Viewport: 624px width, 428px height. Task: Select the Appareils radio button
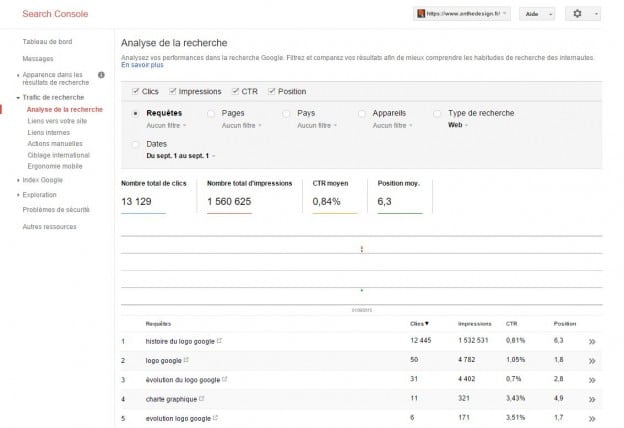(363, 114)
